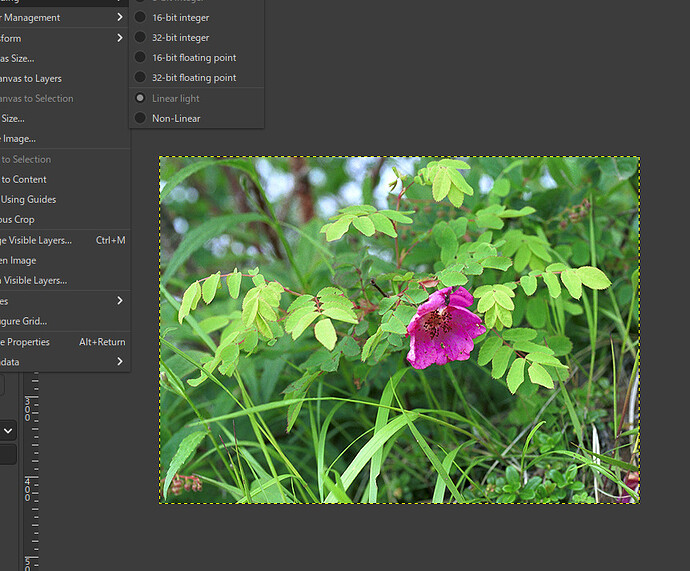Choose 32-bit floating point precision

[x=193, y=78]
